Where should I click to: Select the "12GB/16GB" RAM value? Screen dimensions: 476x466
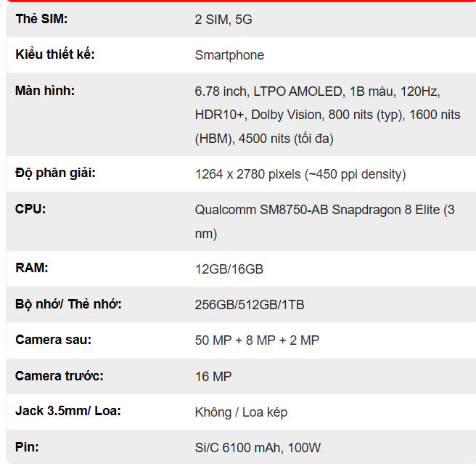pos(229,269)
